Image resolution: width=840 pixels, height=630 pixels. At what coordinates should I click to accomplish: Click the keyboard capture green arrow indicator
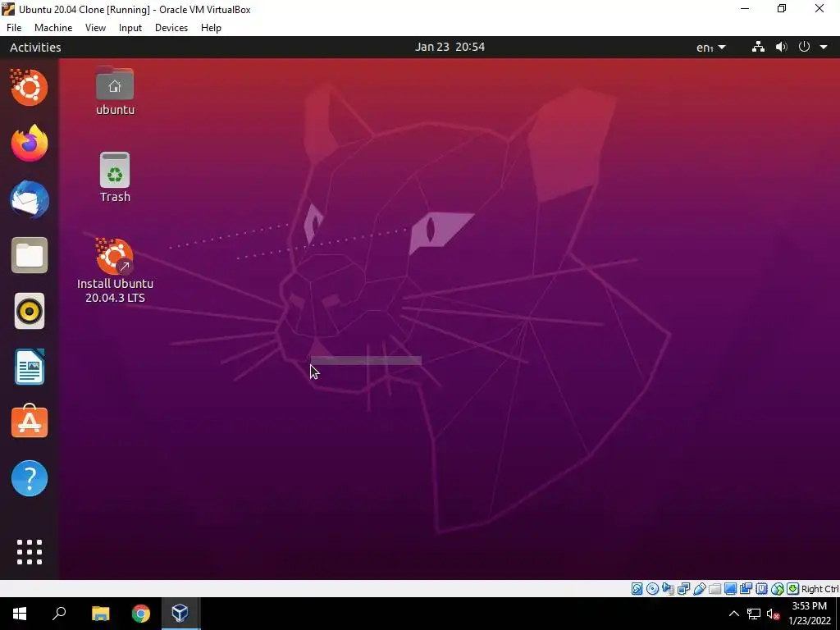click(x=793, y=589)
